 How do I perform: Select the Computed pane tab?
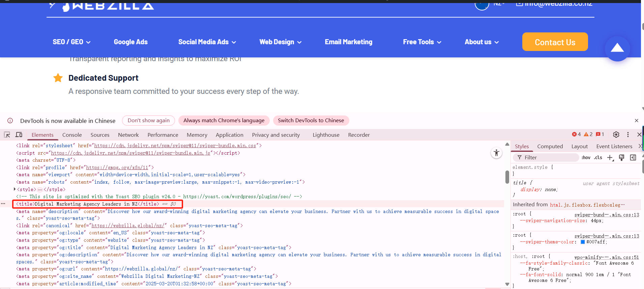tap(550, 146)
